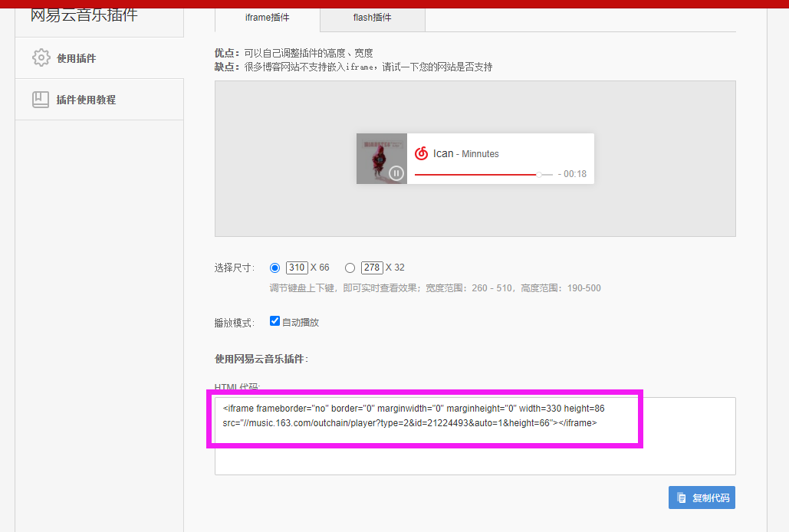Click the remaining time - 00:18 text
789x532 pixels.
click(572, 174)
